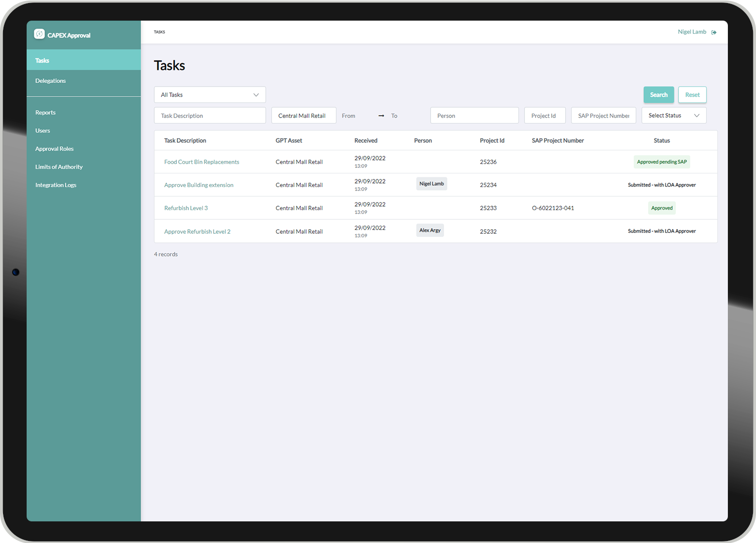The height and width of the screenshot is (543, 756).
Task: Click project id 25232
Action: pyautogui.click(x=488, y=232)
